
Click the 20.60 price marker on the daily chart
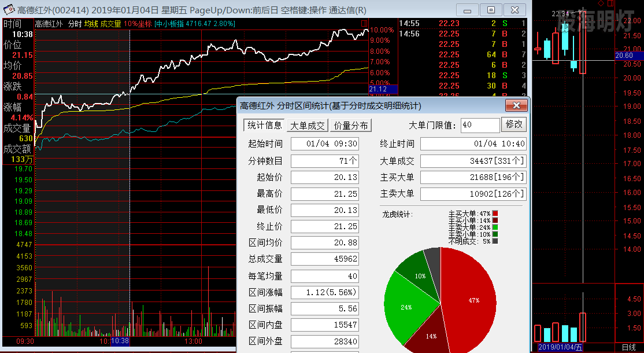(x=629, y=56)
